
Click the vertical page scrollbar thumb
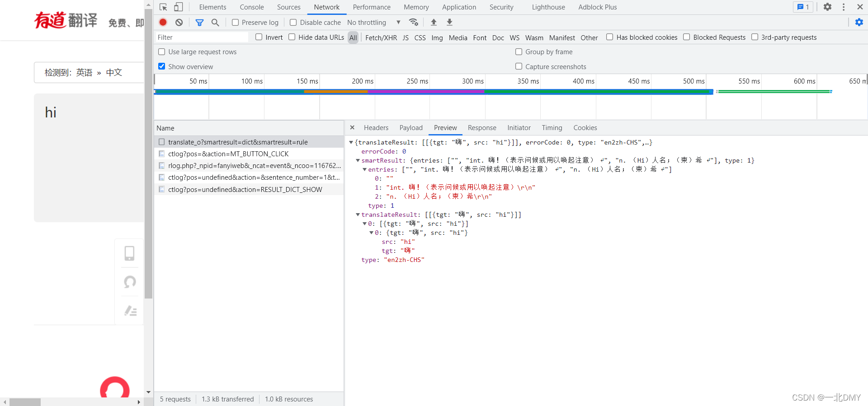(148, 154)
